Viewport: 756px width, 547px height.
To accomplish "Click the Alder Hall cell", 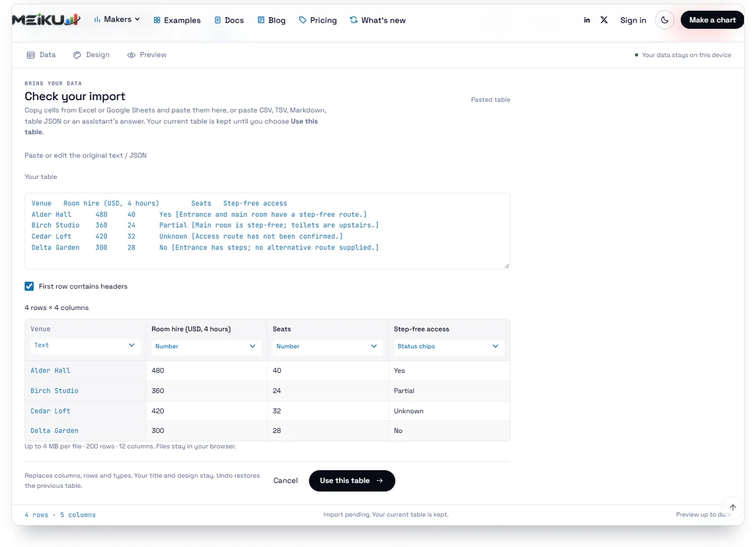I will 86,371.
